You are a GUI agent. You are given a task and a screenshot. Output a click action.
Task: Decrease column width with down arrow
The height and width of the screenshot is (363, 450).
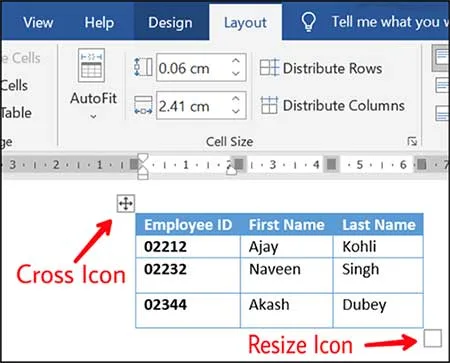point(236,111)
